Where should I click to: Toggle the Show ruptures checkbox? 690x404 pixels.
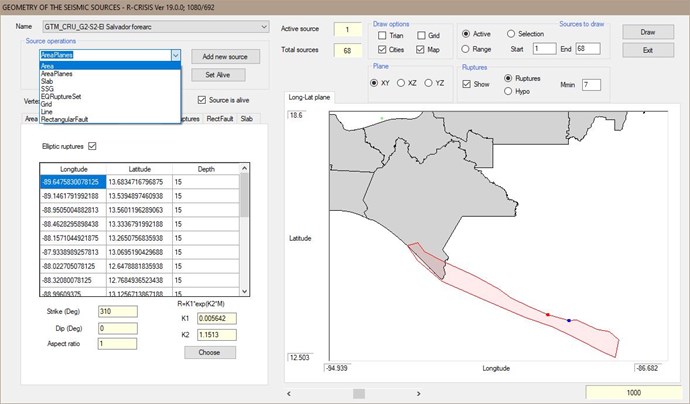tap(466, 84)
